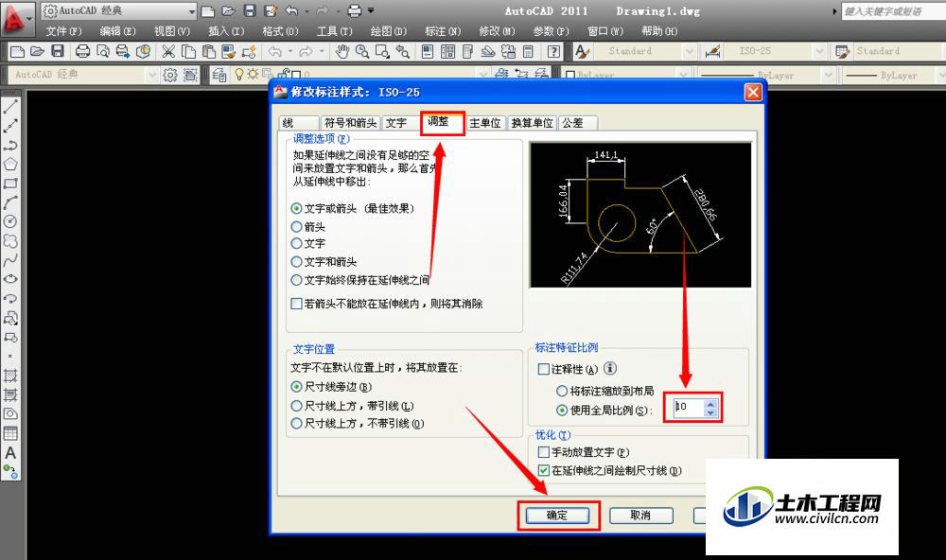Select the Hatch tool
The image size is (946, 560).
click(x=10, y=376)
